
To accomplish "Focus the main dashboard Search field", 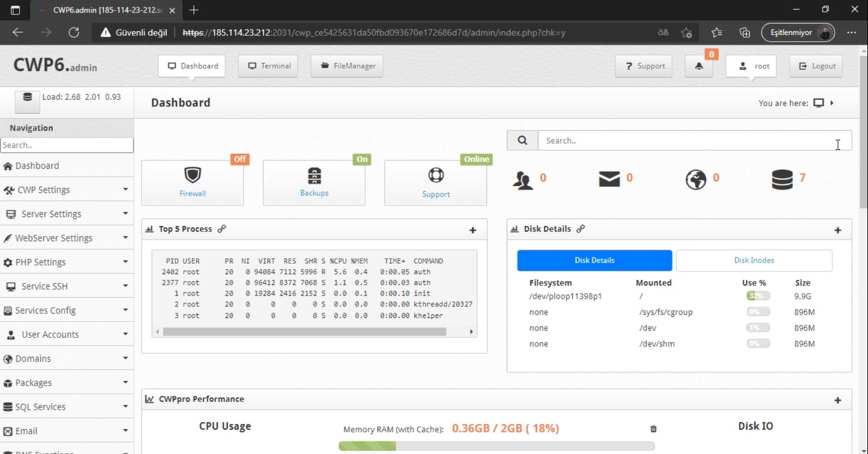I will coord(695,141).
